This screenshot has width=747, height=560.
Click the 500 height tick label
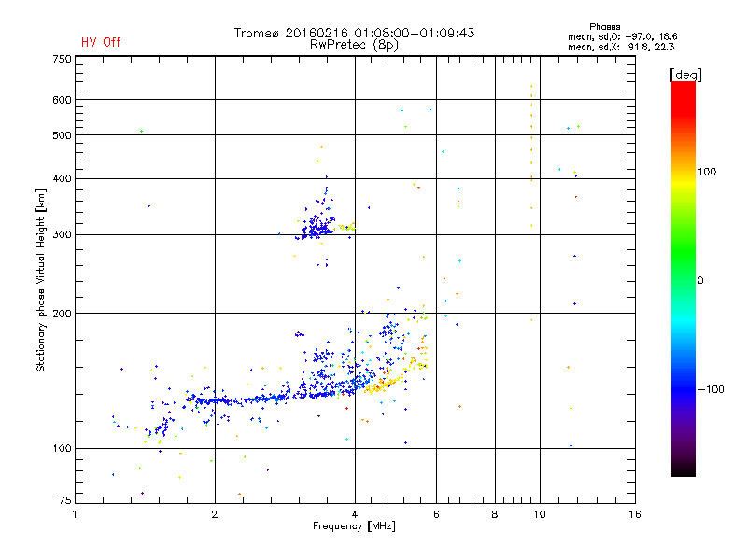point(63,135)
